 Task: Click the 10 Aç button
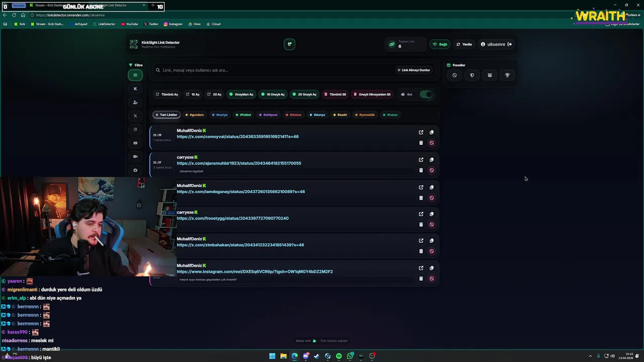click(193, 94)
